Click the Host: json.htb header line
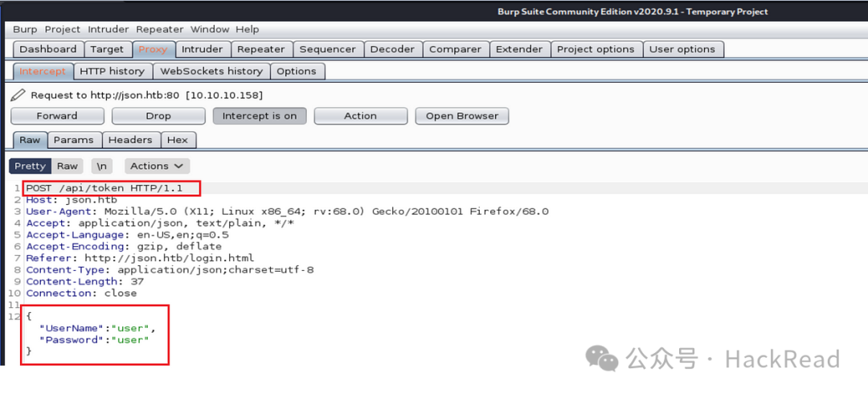Viewport: 868px width, 394px height. click(x=72, y=199)
